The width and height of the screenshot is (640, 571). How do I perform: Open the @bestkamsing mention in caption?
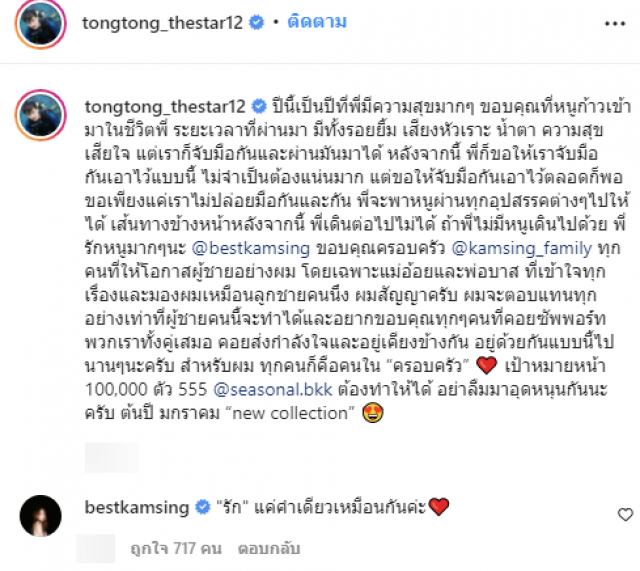(x=251, y=248)
